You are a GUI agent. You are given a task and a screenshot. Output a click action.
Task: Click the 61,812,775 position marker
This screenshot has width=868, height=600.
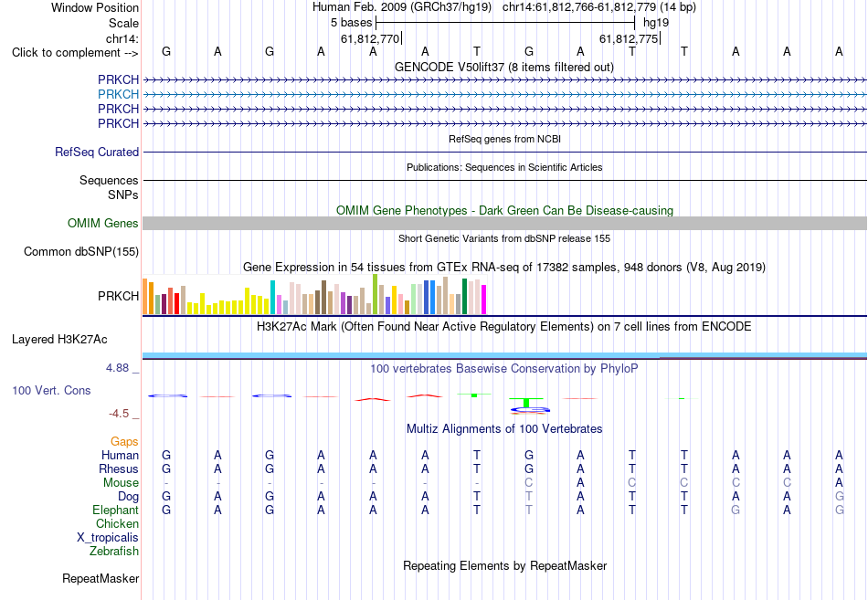[x=629, y=38]
